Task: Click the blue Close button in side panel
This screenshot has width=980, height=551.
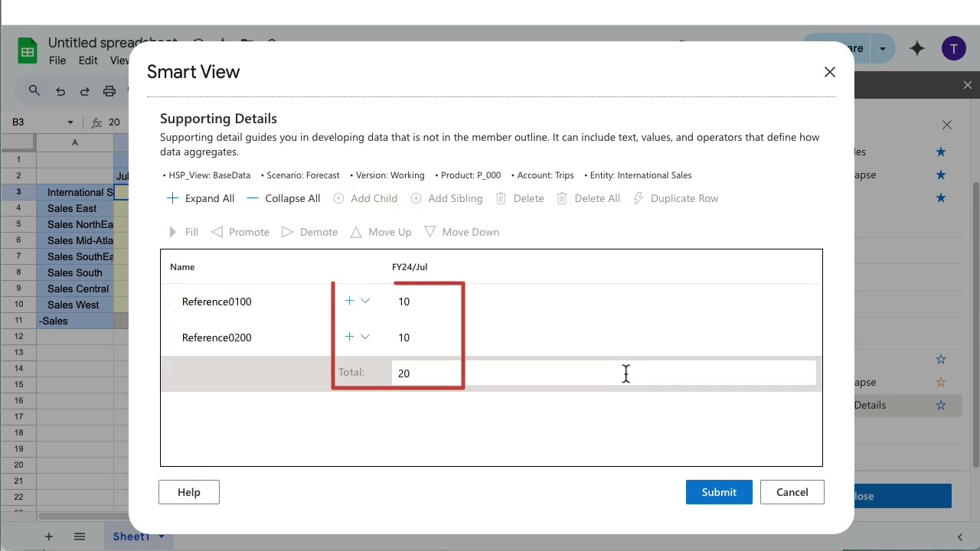Action: pyautogui.click(x=902, y=496)
